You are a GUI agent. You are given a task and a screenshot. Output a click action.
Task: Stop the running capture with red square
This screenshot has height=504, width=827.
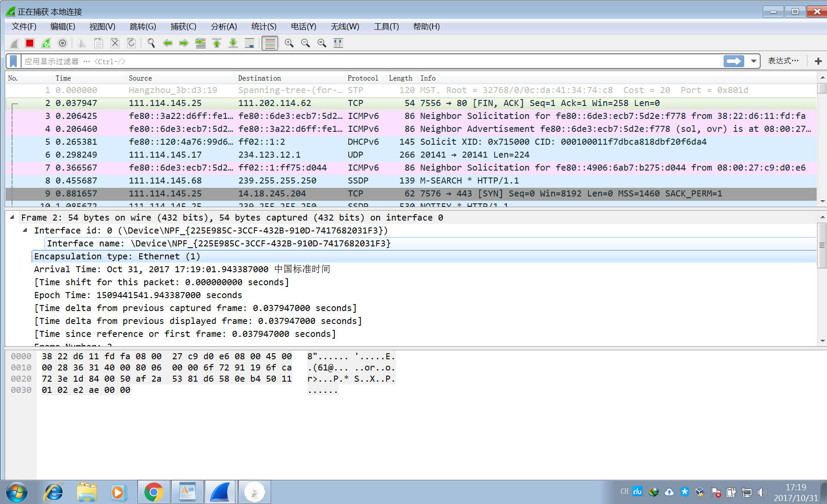point(30,43)
